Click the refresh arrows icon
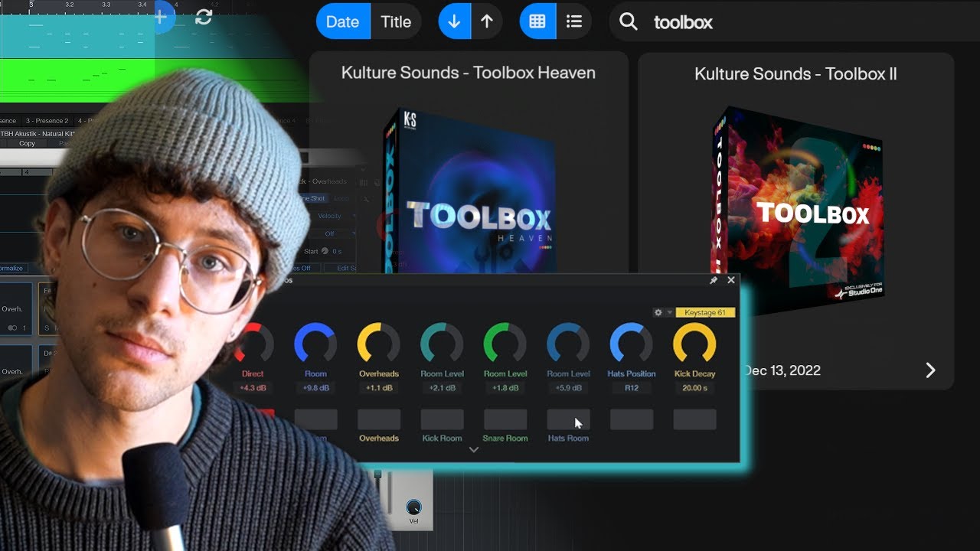The width and height of the screenshot is (980, 551). click(x=203, y=17)
